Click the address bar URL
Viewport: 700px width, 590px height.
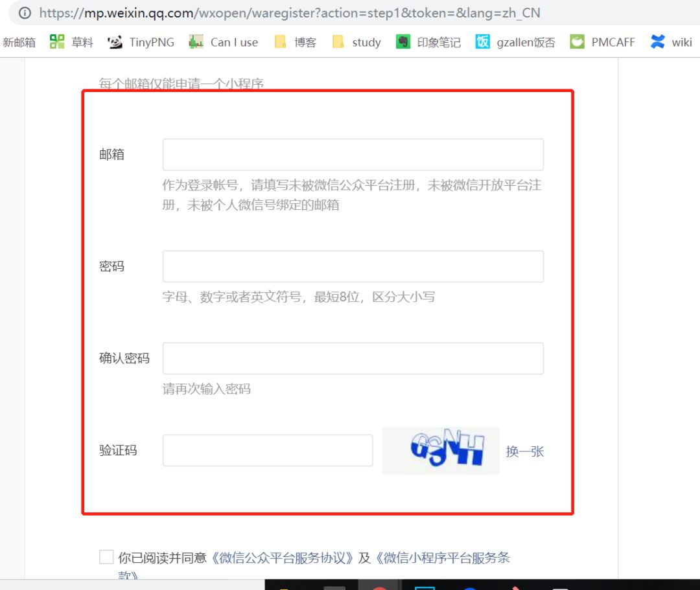pyautogui.click(x=289, y=12)
